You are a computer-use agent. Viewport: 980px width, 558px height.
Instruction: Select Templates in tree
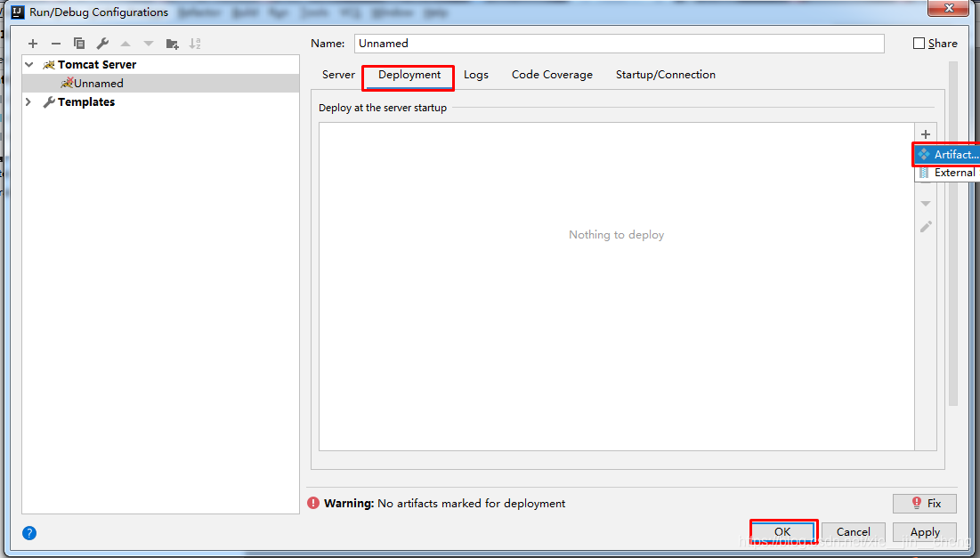tap(86, 101)
